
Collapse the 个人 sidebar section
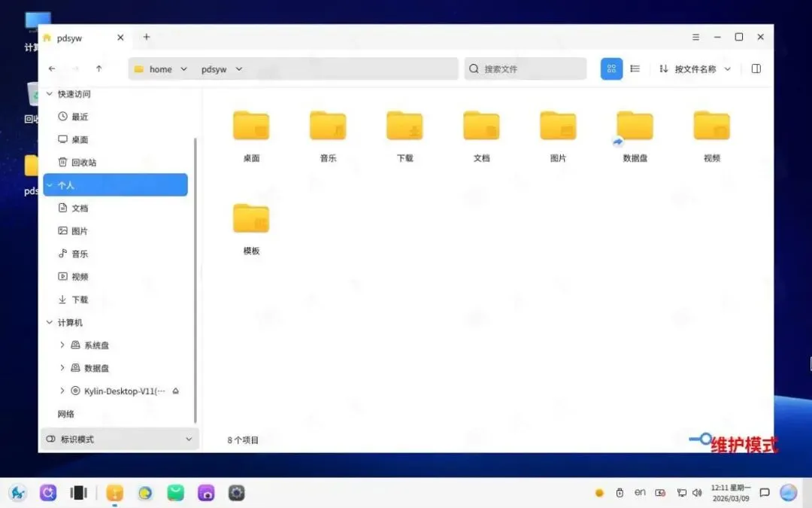click(x=50, y=185)
